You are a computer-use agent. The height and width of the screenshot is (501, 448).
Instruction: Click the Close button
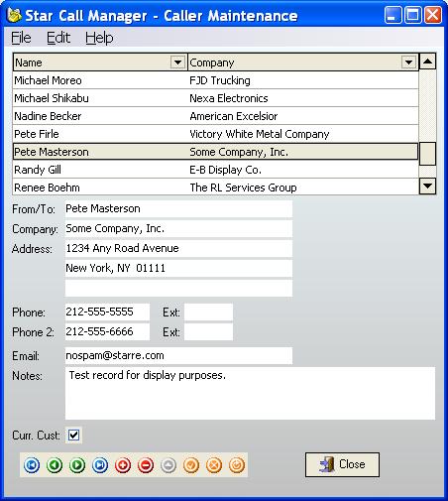pyautogui.click(x=342, y=464)
